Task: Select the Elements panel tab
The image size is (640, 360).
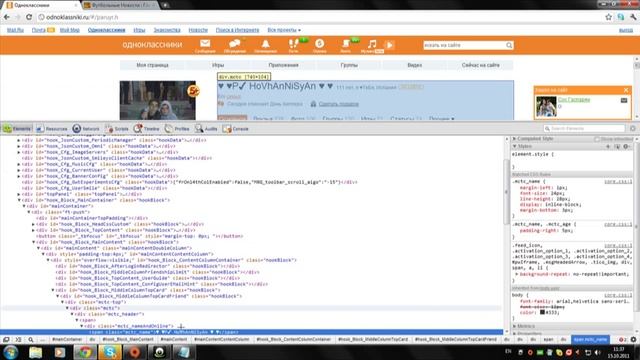Action: 17,129
